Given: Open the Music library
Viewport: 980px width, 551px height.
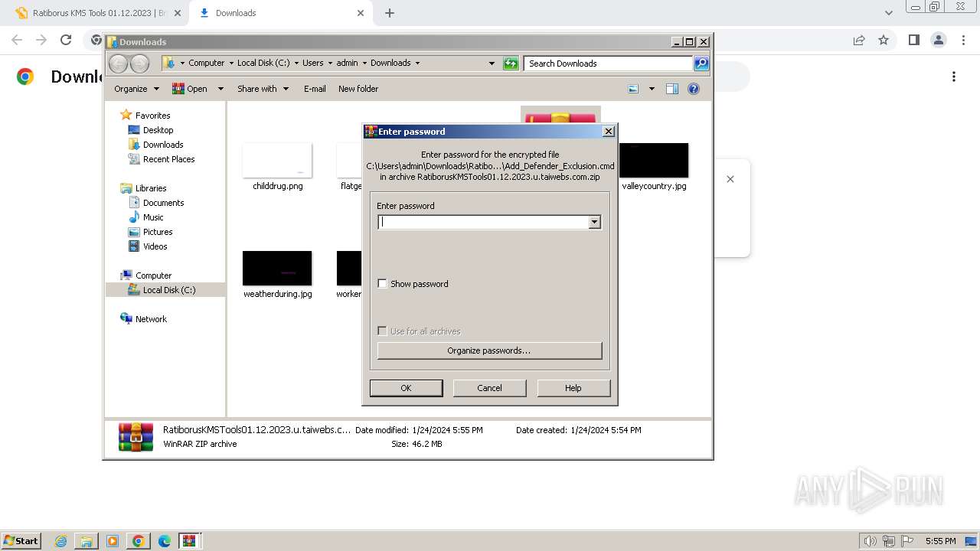Looking at the screenshot, I should 153,217.
